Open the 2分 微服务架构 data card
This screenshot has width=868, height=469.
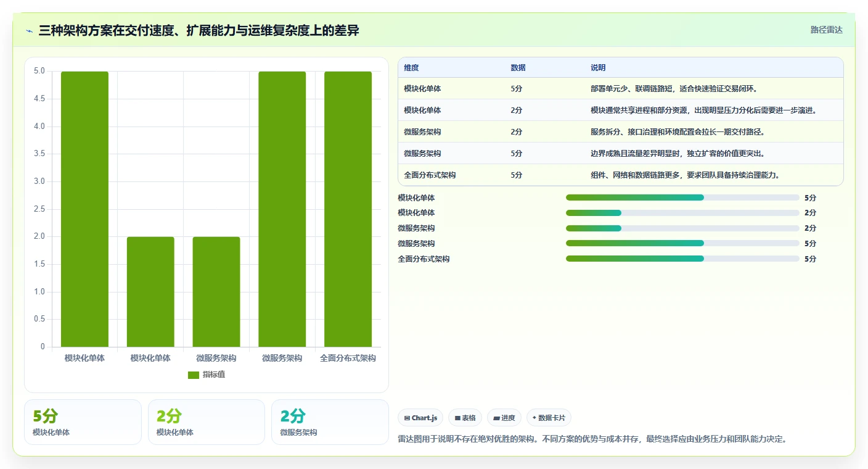330,422
